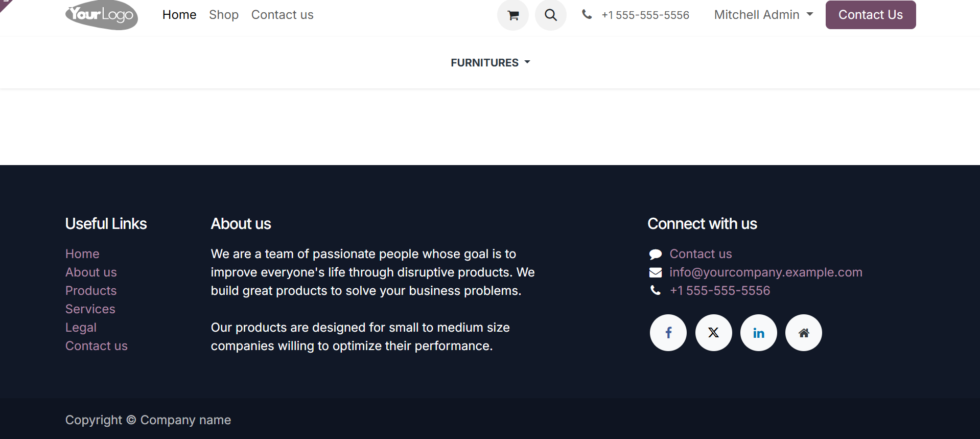
Task: Expand the FURNITURES dropdown
Action: click(491, 62)
